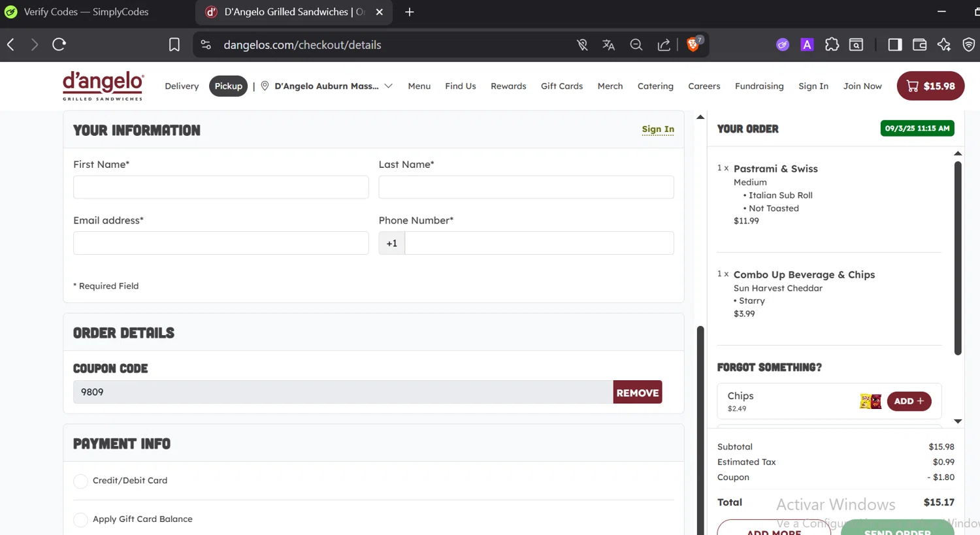The width and height of the screenshot is (980, 535).
Task: Close the D'Angelo Grilled Sandwiches tab
Action: 380,12
